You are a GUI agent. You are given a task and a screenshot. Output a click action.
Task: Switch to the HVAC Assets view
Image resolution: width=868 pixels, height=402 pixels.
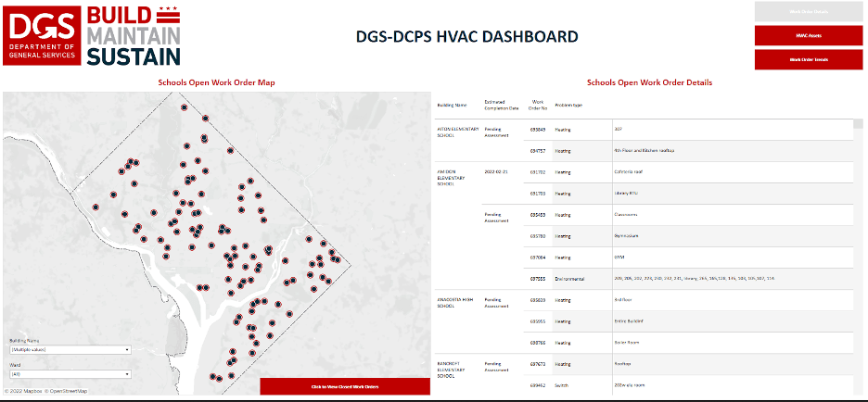click(x=807, y=36)
